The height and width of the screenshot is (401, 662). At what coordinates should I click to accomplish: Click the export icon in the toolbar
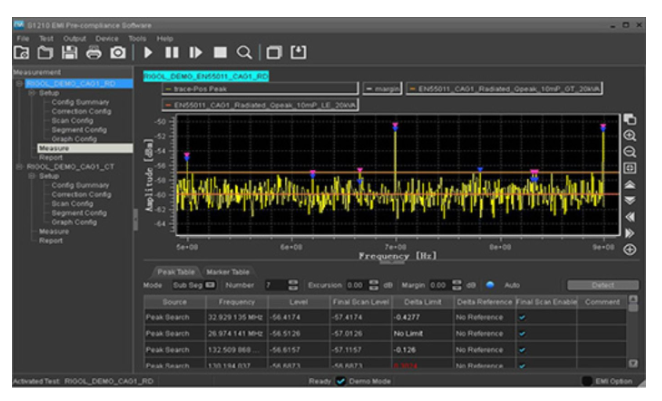[298, 52]
